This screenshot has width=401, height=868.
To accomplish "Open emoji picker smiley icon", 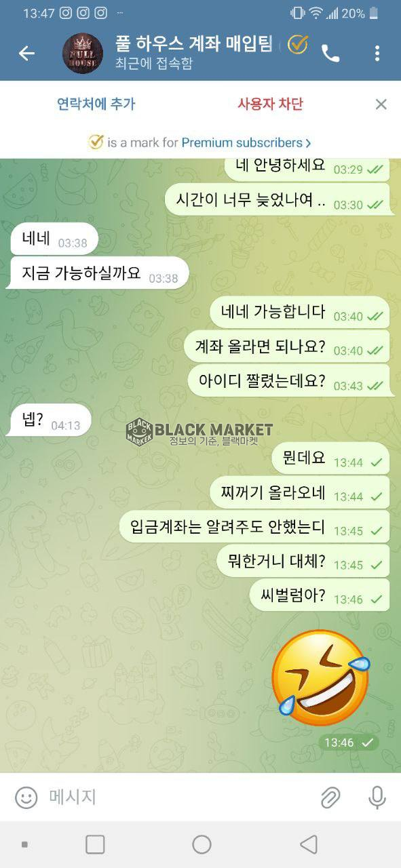I will click(x=26, y=797).
